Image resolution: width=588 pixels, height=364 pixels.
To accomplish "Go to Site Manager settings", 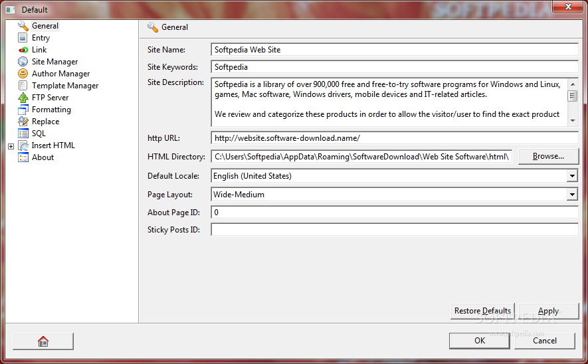I will pyautogui.click(x=54, y=62).
